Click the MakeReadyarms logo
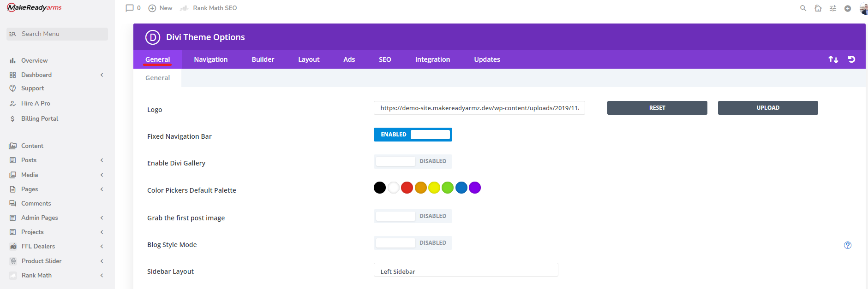The height and width of the screenshot is (289, 868). click(x=34, y=7)
